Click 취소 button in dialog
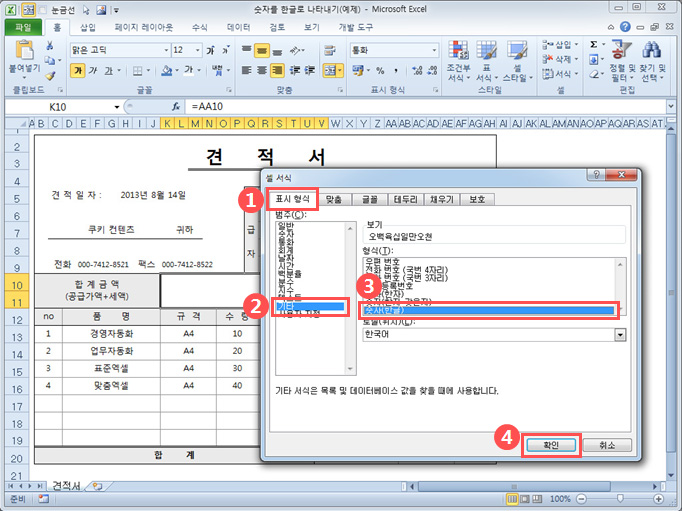The height and width of the screenshot is (511, 682). click(x=607, y=445)
